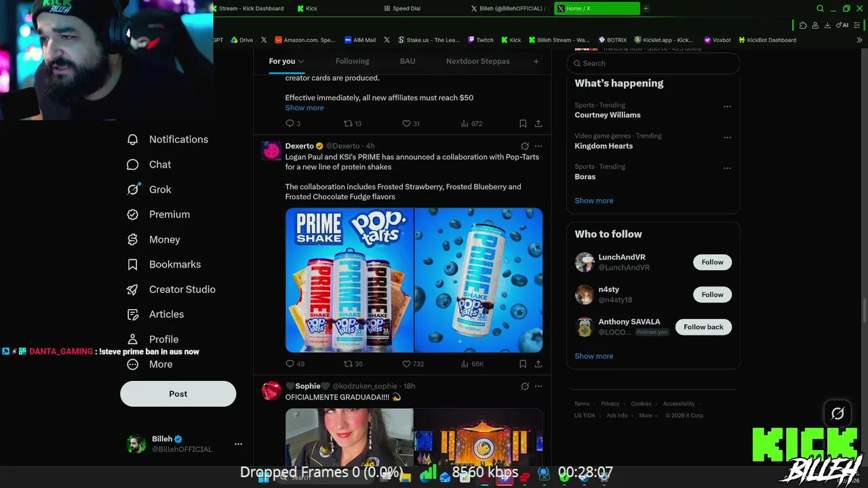Show more trends in What's happening
The width and height of the screenshot is (868, 488).
[x=594, y=201]
